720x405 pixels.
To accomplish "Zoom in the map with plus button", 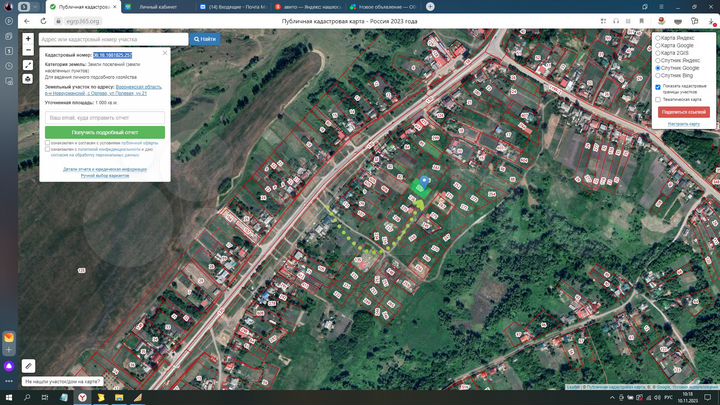I will click(x=28, y=39).
